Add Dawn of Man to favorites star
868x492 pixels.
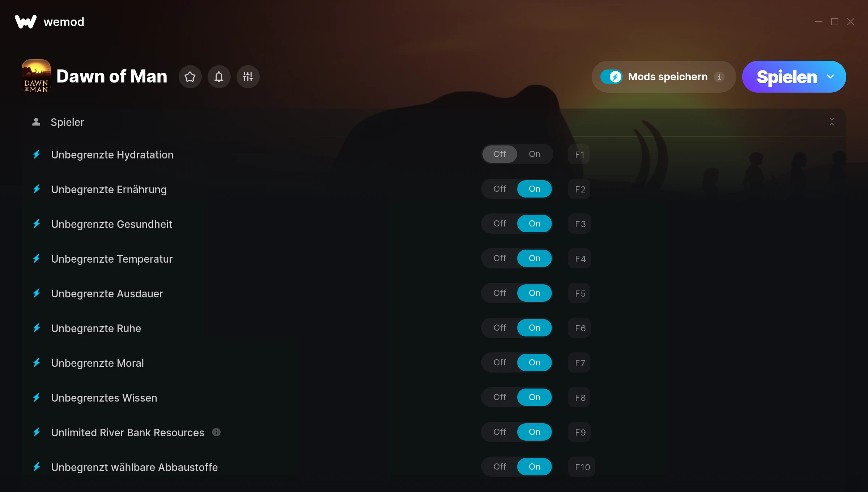[x=190, y=77]
